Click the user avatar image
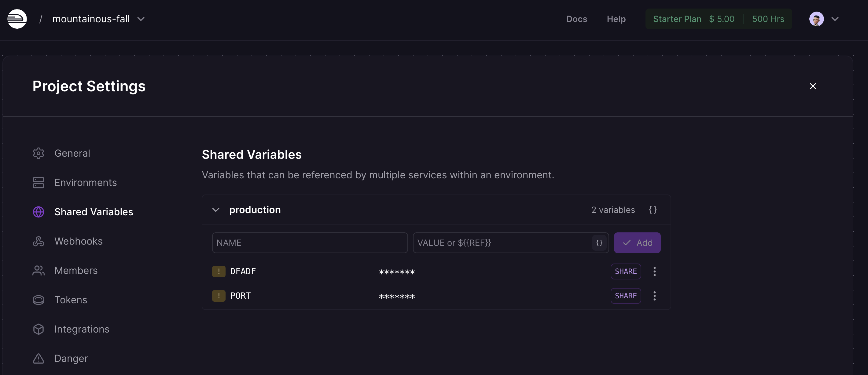This screenshot has height=375, width=868. (816, 19)
